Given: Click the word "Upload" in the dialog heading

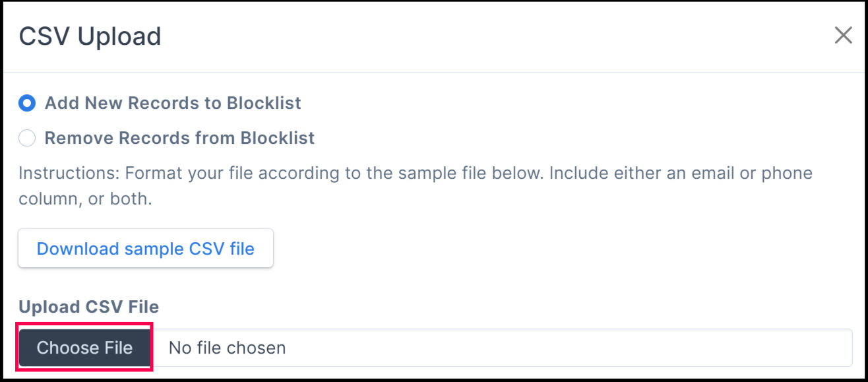Looking at the screenshot, I should tap(119, 36).
